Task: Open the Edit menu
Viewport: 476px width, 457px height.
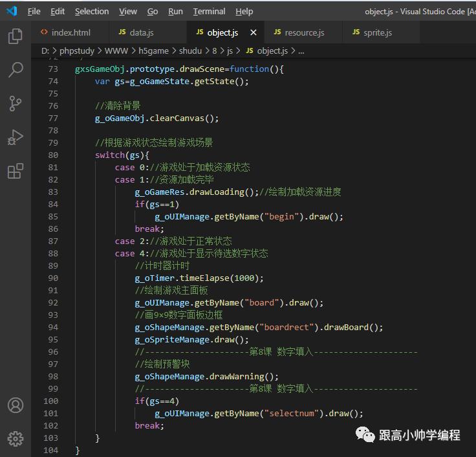Action: click(x=58, y=12)
